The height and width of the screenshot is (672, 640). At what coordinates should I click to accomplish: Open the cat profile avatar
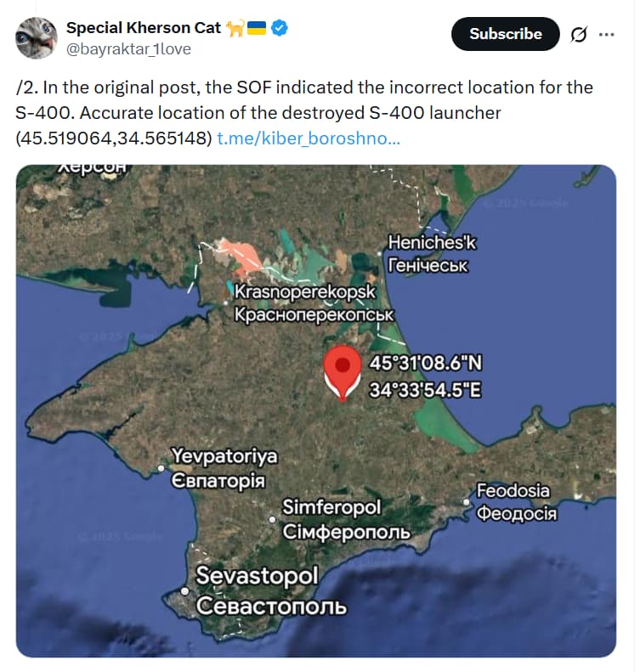(x=37, y=37)
